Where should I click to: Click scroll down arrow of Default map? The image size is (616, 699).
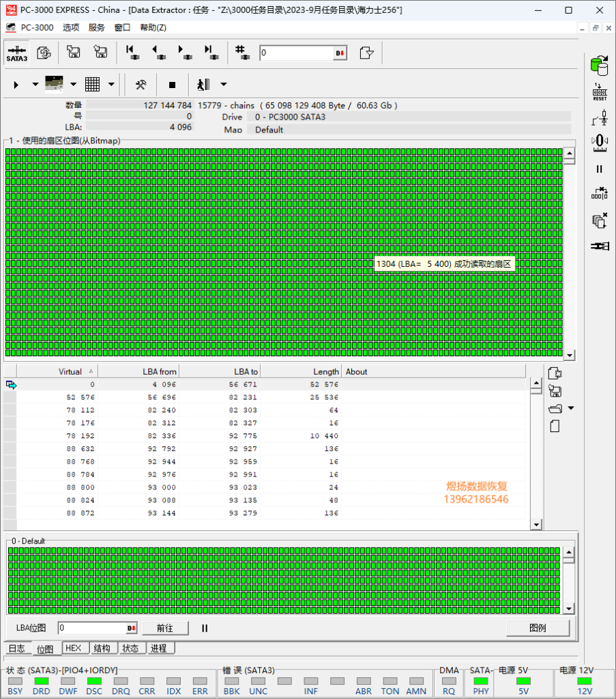(x=569, y=609)
